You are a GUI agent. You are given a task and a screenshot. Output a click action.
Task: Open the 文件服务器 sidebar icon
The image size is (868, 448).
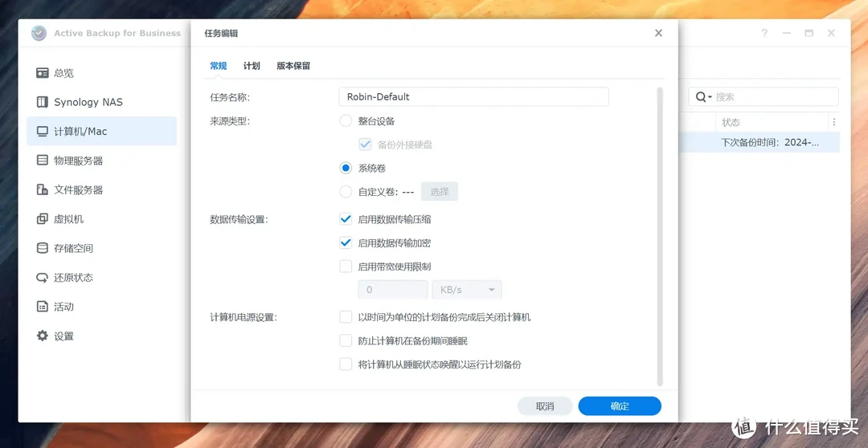point(42,189)
